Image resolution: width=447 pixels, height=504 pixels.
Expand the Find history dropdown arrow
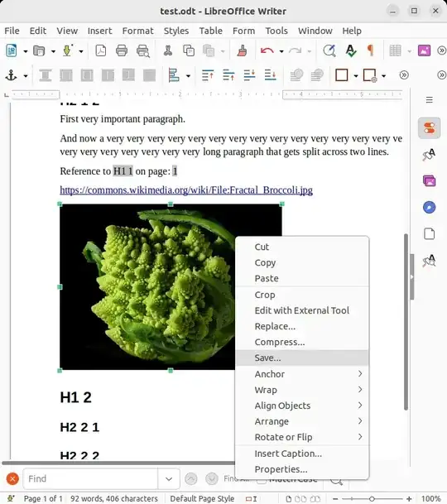click(169, 479)
